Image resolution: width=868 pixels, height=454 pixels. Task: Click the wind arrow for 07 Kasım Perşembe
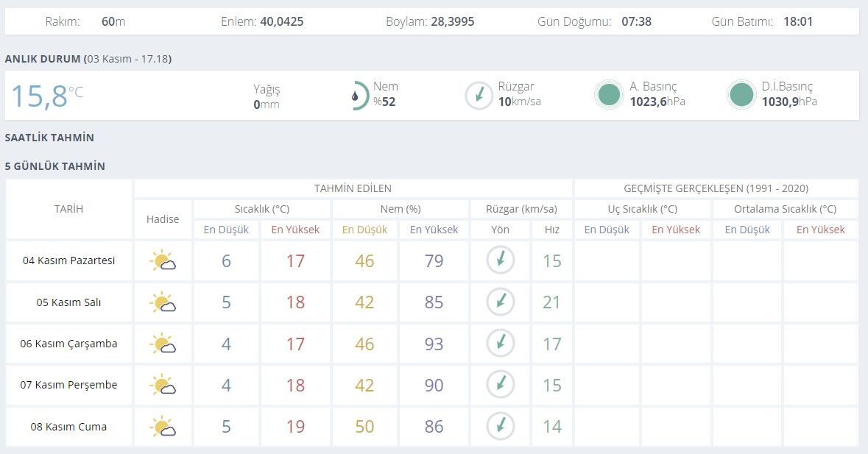501,384
